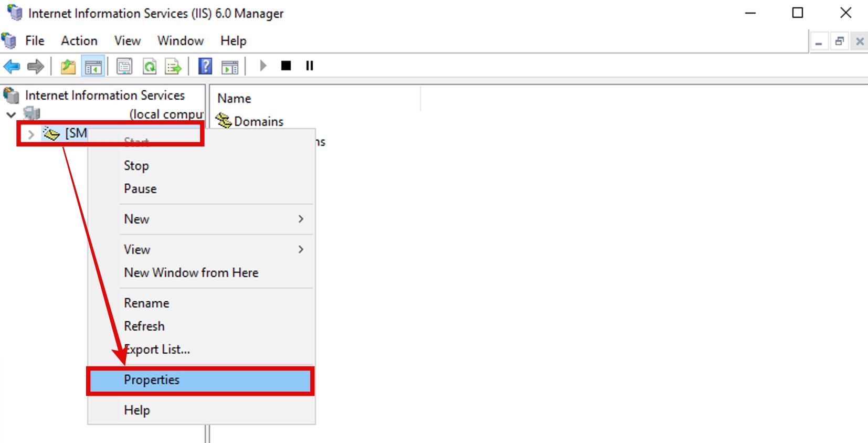
Task: Click the IIS icon beside File menu
Action: coord(9,40)
